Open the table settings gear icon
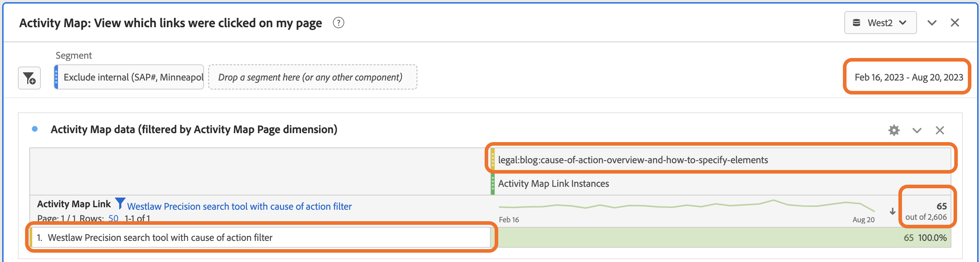The height and width of the screenshot is (262, 980). click(x=894, y=130)
